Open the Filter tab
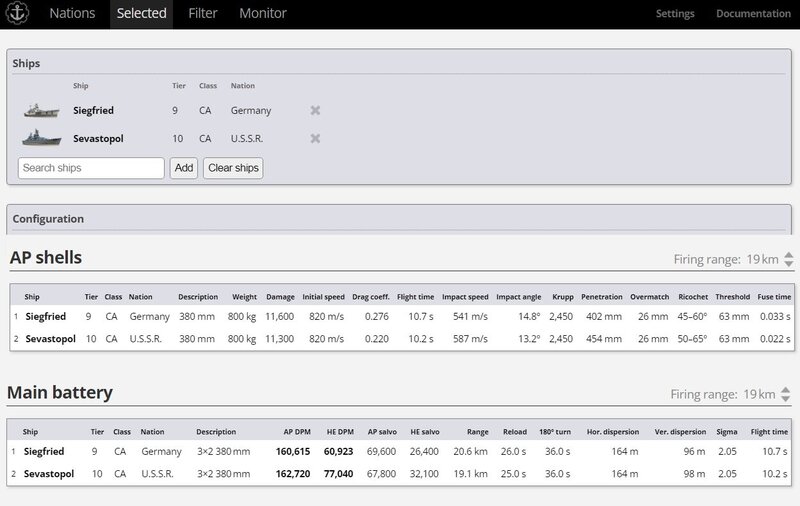 coord(203,13)
